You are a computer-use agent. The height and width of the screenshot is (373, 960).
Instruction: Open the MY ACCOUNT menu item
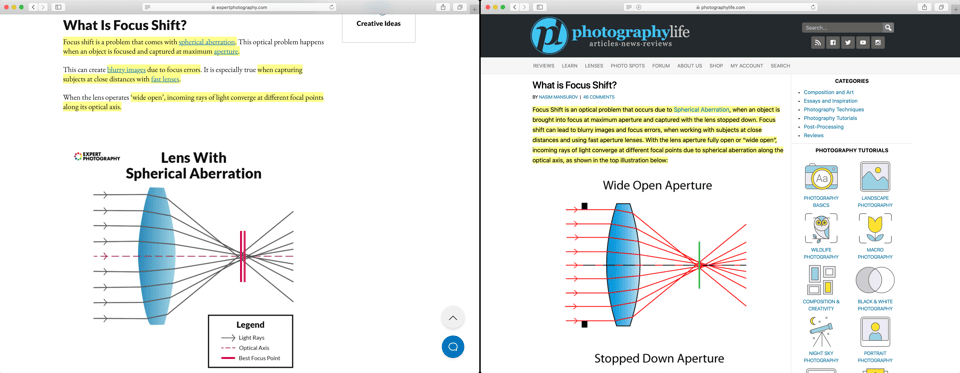746,66
